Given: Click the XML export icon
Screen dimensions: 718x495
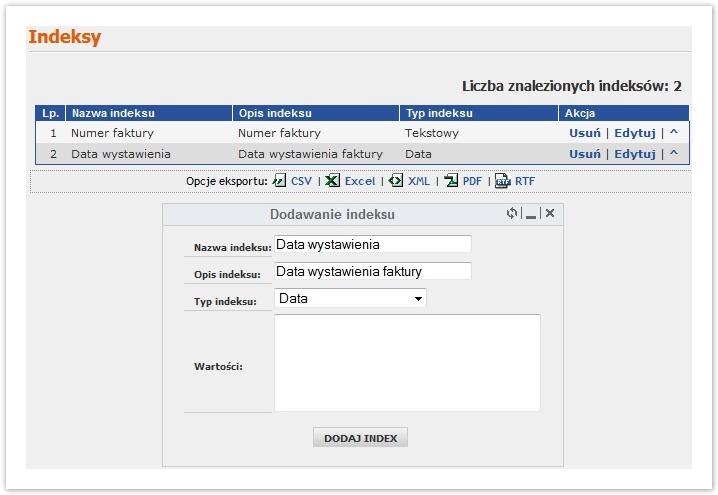Looking at the screenshot, I should pyautogui.click(x=397, y=181).
